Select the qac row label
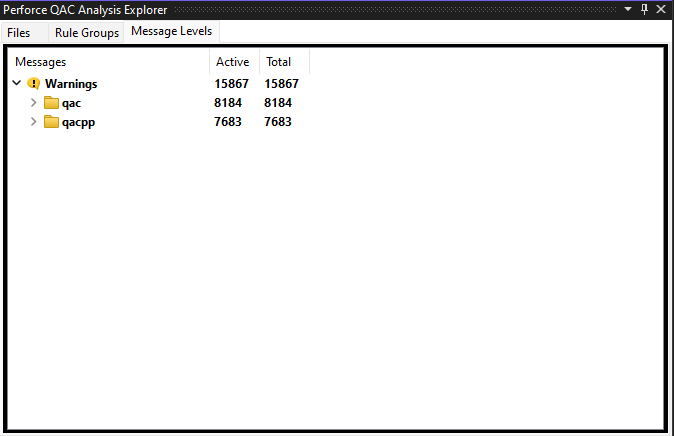 pyautogui.click(x=71, y=103)
